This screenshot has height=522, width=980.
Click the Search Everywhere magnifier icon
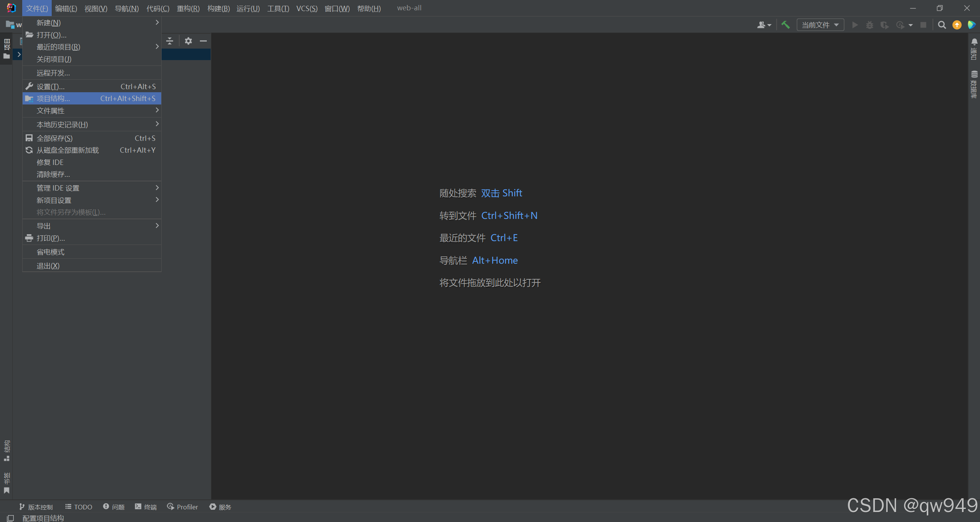pyautogui.click(x=942, y=25)
